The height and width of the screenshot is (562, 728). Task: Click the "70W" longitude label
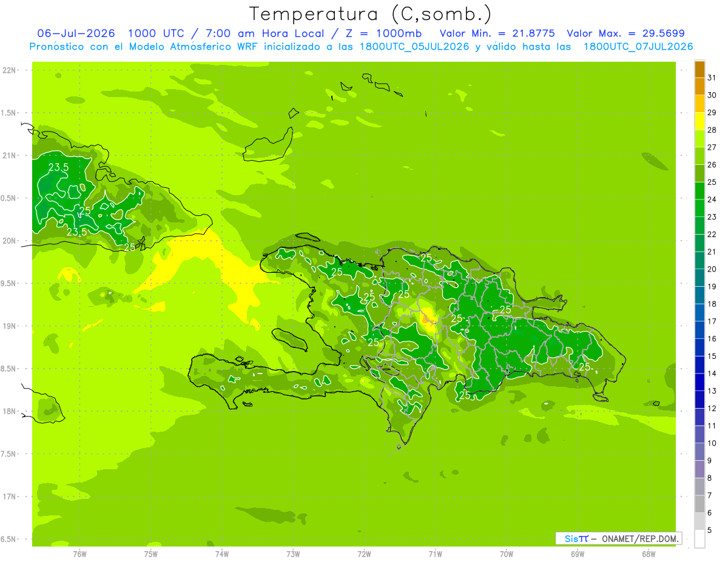506,554
